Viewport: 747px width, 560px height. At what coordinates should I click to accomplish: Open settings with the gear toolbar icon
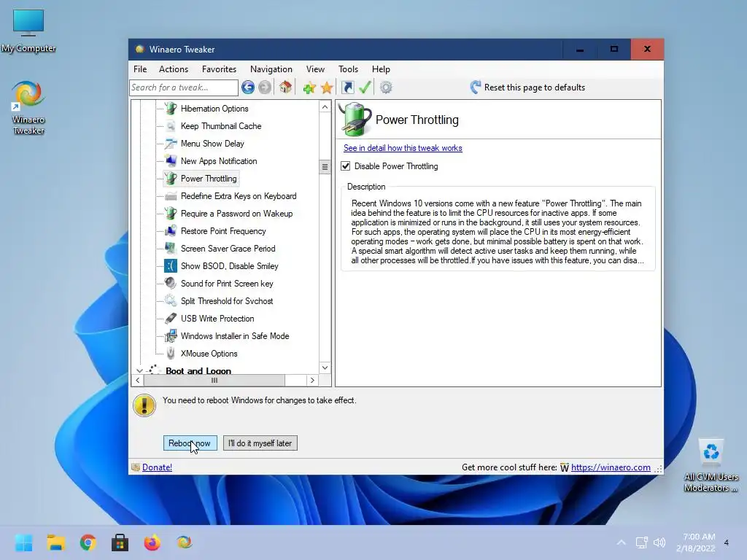click(x=386, y=87)
